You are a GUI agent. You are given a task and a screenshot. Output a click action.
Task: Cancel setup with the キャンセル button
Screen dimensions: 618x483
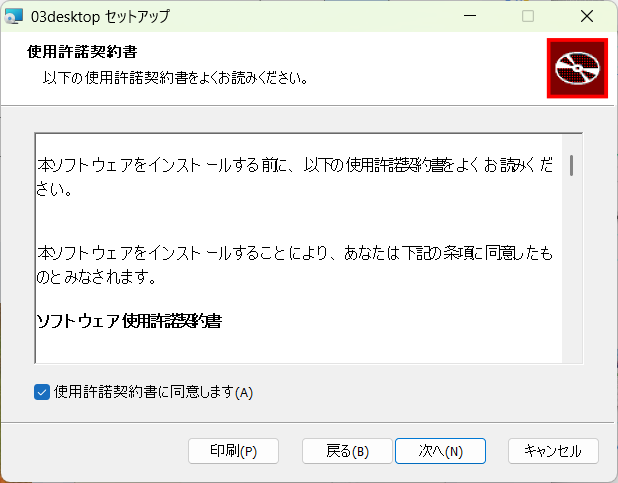point(552,451)
